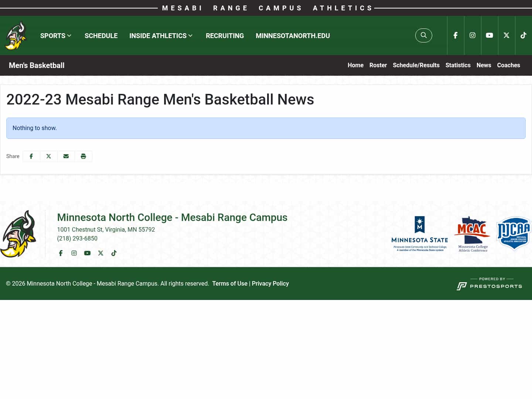Viewport: 532px width, 399px height.
Task: Share this page by email
Action: pos(66,156)
